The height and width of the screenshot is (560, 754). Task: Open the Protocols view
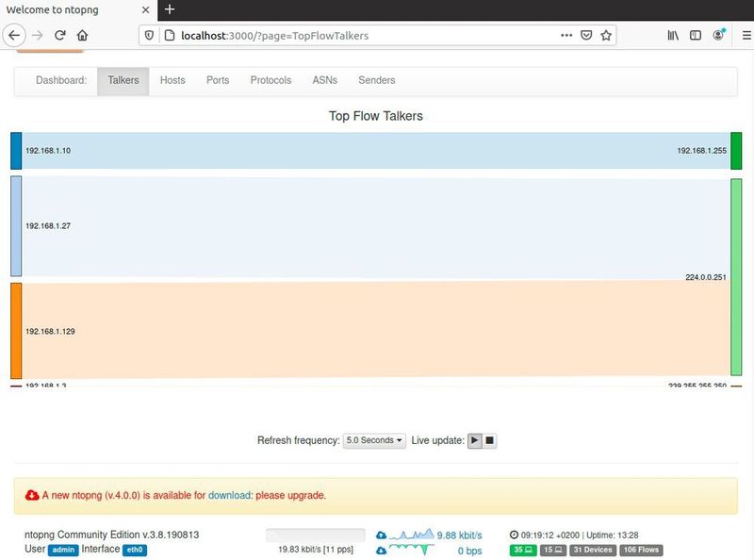[270, 80]
